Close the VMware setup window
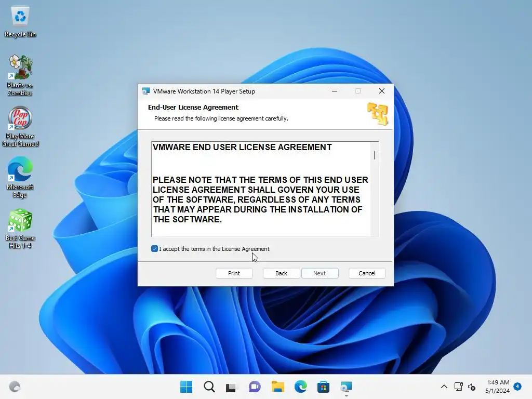The width and height of the screenshot is (532, 399). [382, 91]
